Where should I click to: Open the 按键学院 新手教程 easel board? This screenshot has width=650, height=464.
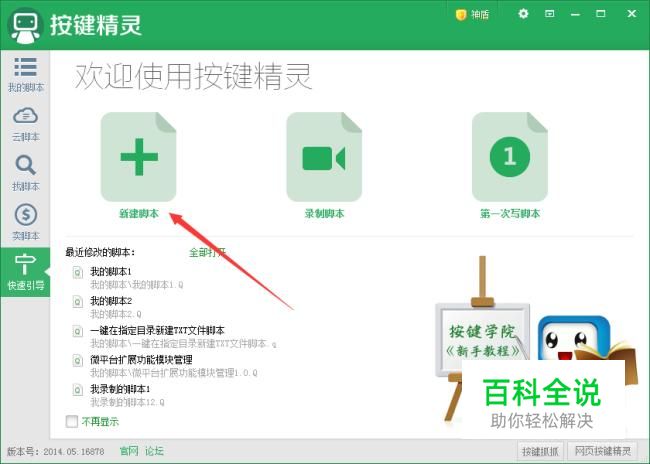click(x=482, y=340)
